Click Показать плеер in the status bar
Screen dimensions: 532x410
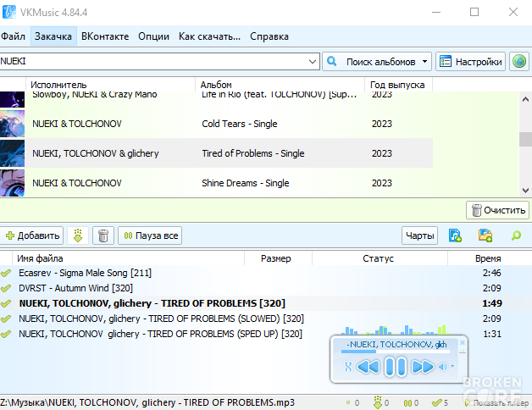coord(496,403)
